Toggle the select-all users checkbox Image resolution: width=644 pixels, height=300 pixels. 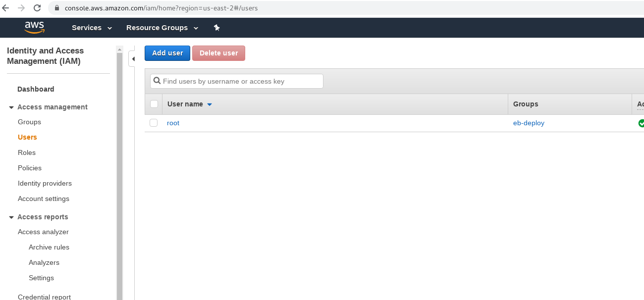tap(154, 104)
